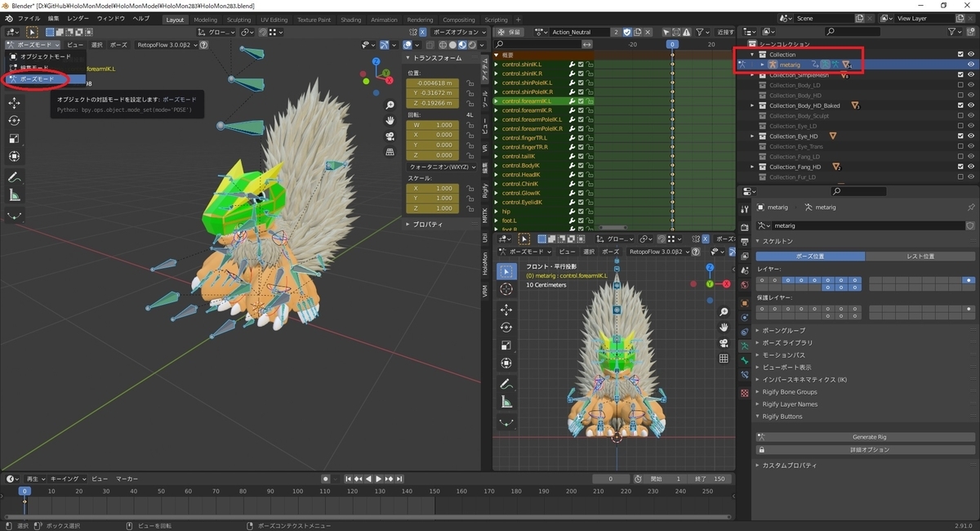Click the 詳細オプション button
980x531 pixels.
tap(866, 449)
